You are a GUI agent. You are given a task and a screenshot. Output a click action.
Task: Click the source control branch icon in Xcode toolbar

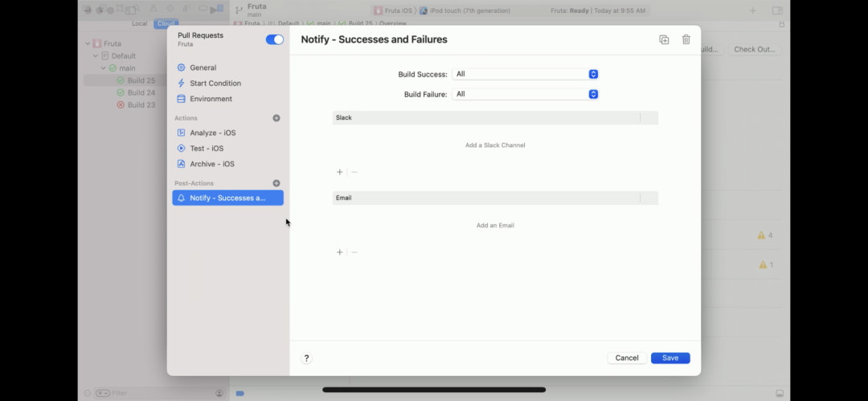click(238, 10)
